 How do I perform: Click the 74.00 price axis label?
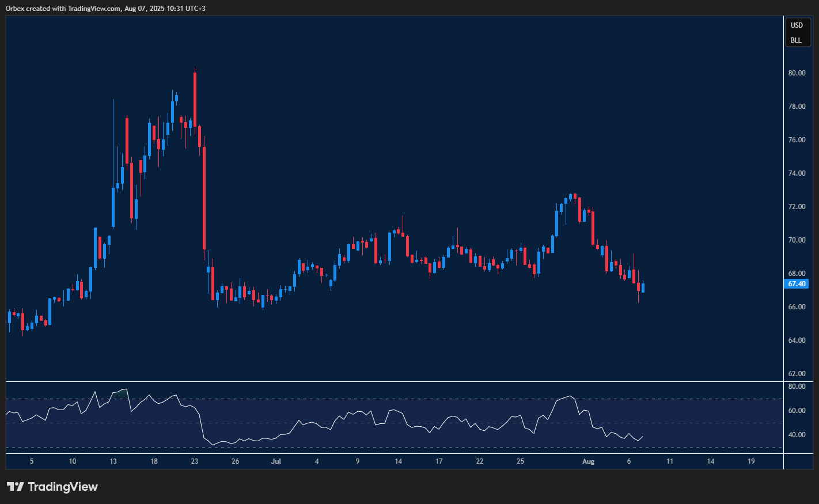point(797,173)
